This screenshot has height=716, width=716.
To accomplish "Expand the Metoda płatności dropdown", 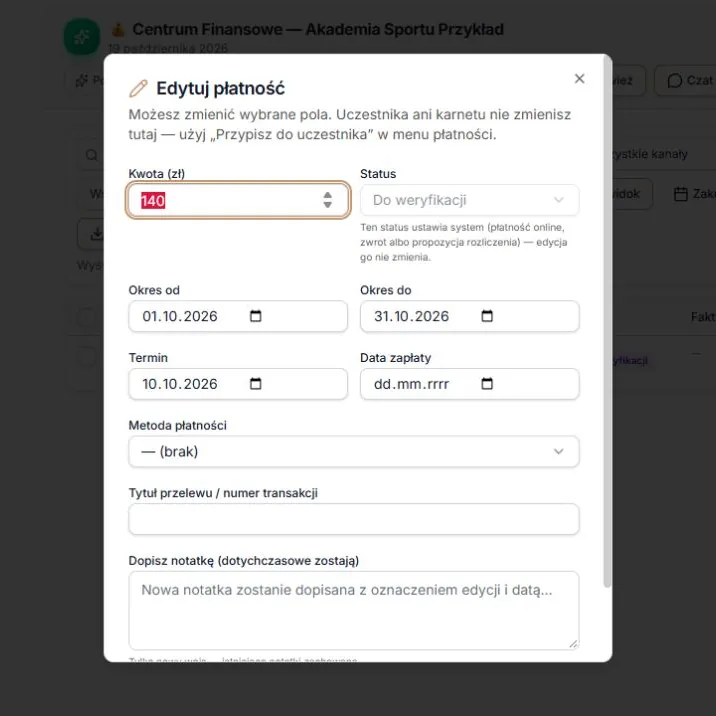I will [354, 451].
